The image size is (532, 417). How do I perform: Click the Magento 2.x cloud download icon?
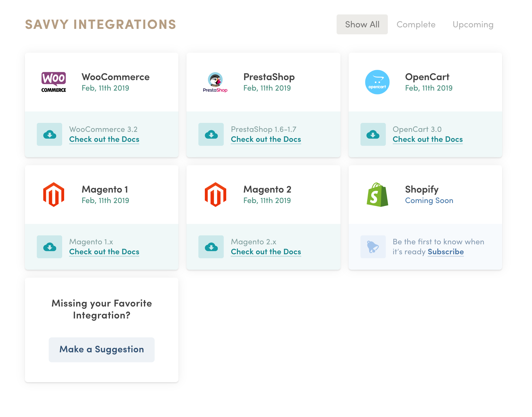[x=211, y=247]
